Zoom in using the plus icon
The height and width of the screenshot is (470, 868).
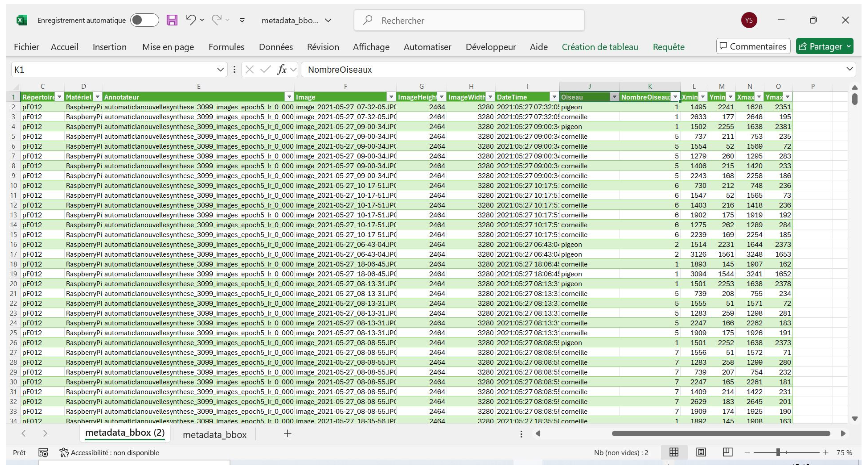[826, 452]
